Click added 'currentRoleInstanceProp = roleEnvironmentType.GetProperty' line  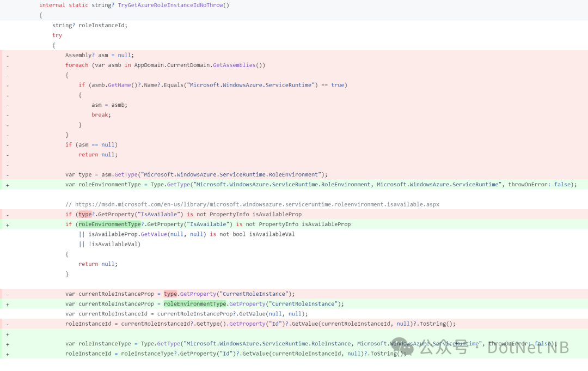(204, 303)
